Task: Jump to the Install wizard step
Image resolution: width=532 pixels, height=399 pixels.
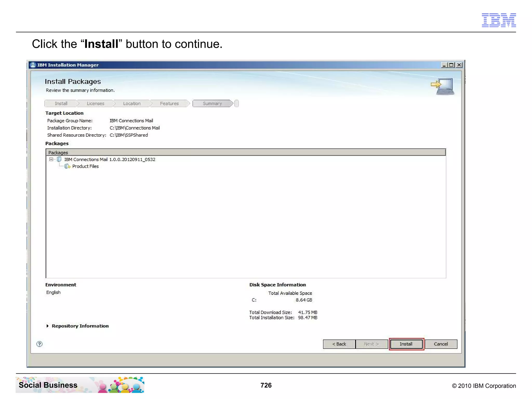Action: click(x=61, y=103)
